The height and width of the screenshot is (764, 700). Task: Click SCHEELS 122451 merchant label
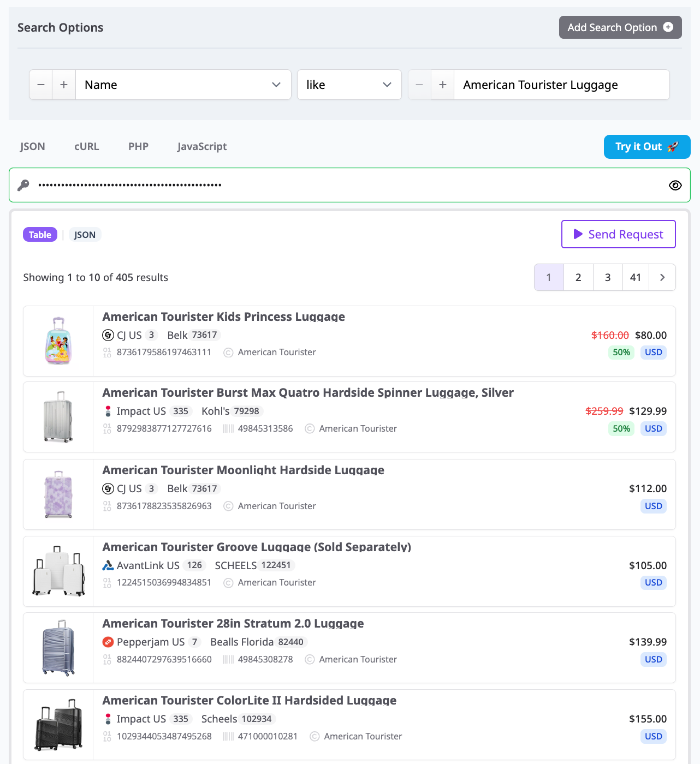(x=254, y=565)
